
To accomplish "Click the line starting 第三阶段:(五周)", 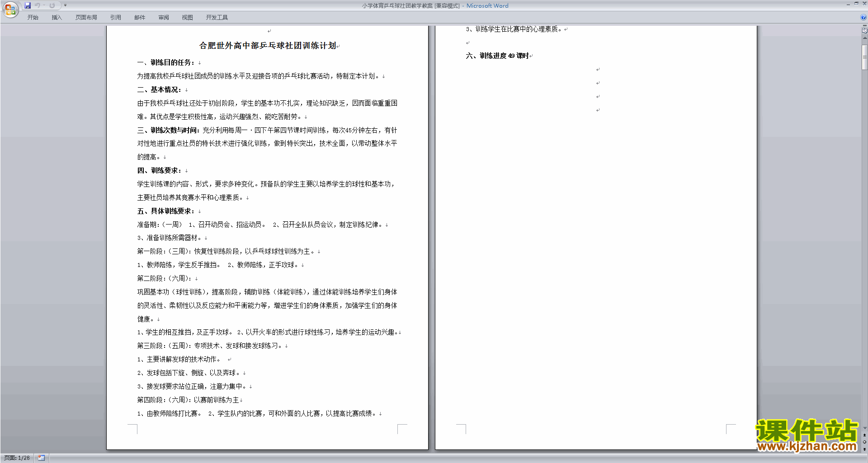I will pyautogui.click(x=210, y=346).
